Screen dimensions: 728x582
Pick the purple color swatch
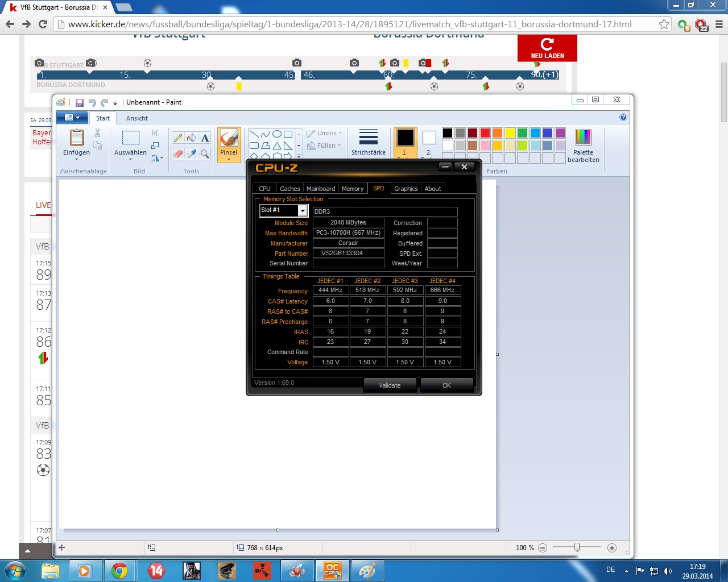click(x=560, y=133)
